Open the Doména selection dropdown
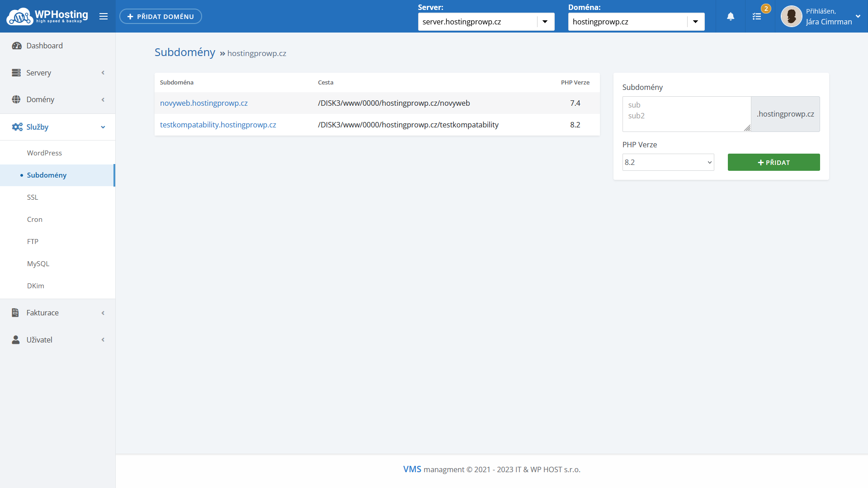This screenshot has width=868, height=488. tap(636, 22)
